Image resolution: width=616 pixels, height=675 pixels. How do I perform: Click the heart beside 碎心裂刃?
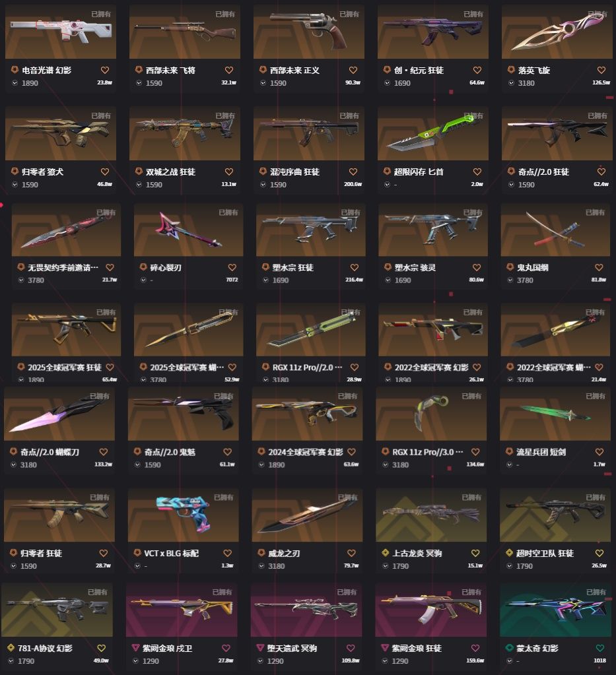point(232,267)
